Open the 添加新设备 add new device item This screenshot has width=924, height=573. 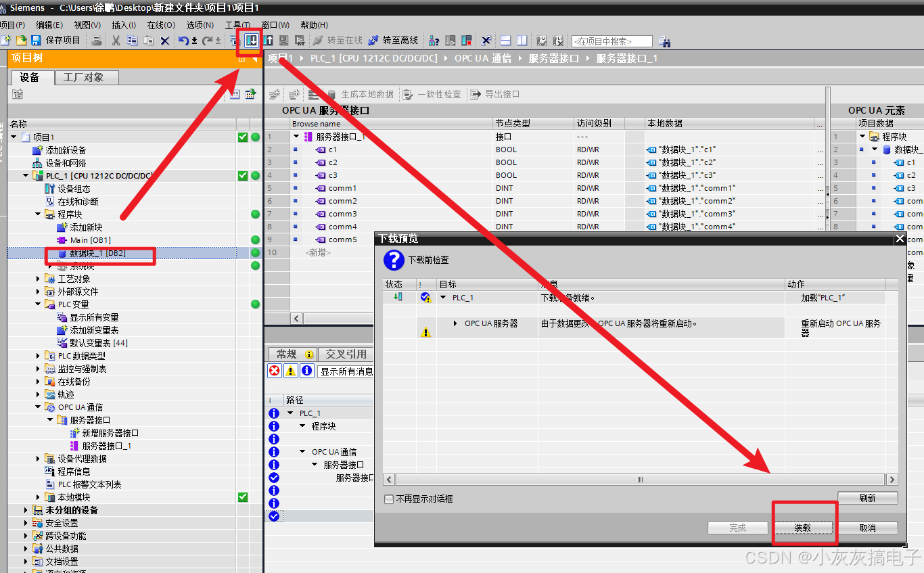(x=60, y=150)
